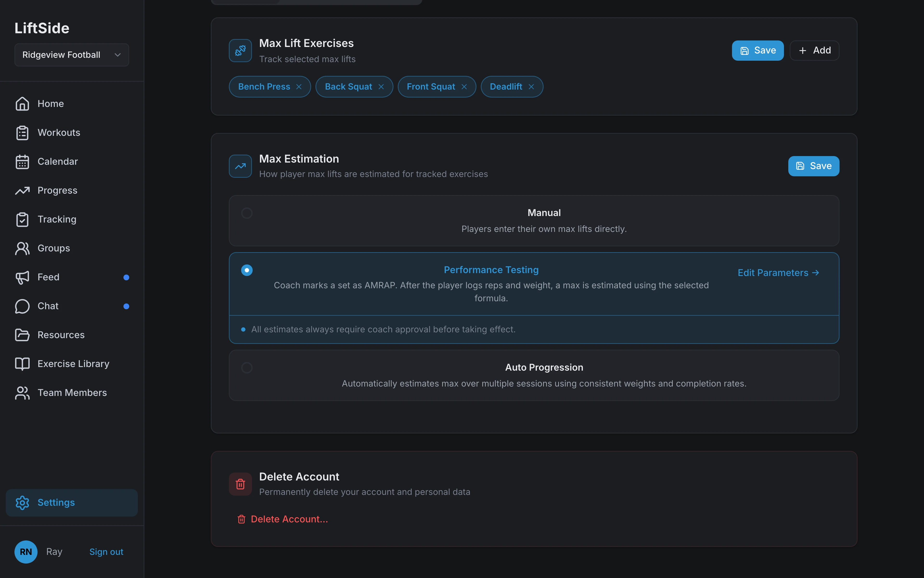Select the Tracking checklist icon
This screenshot has height=578, width=924.
click(22, 219)
